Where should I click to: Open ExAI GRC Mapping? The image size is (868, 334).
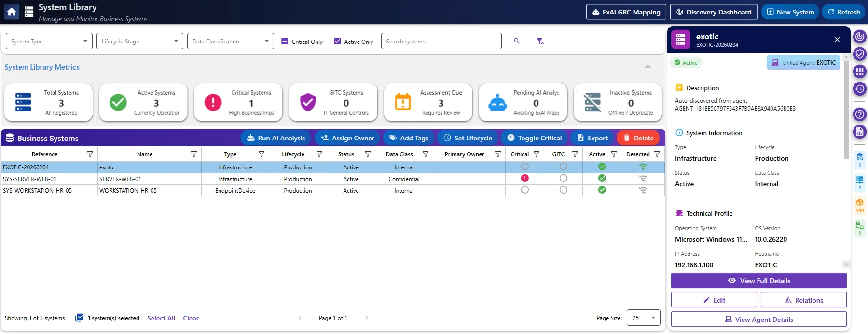point(626,12)
